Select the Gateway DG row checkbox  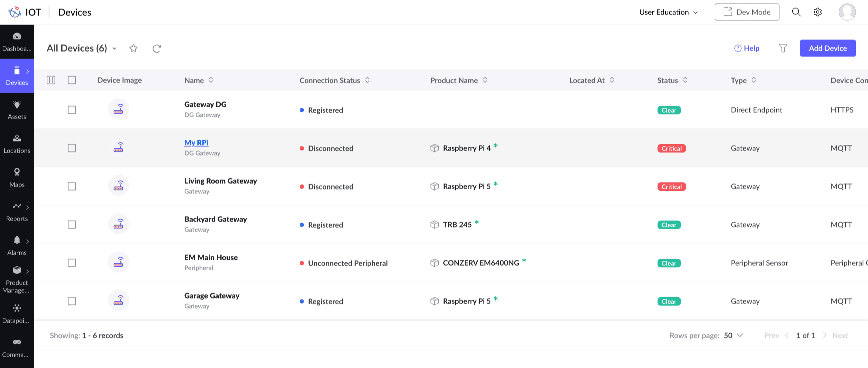(x=72, y=110)
